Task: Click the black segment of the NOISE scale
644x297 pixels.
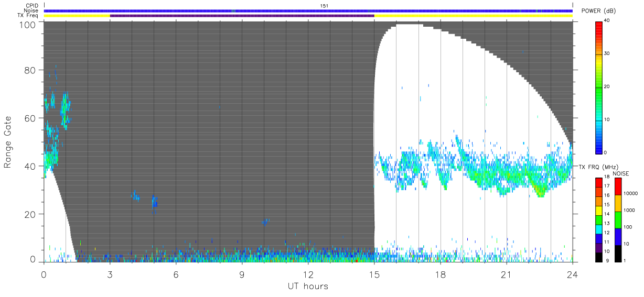Action: tap(617, 254)
